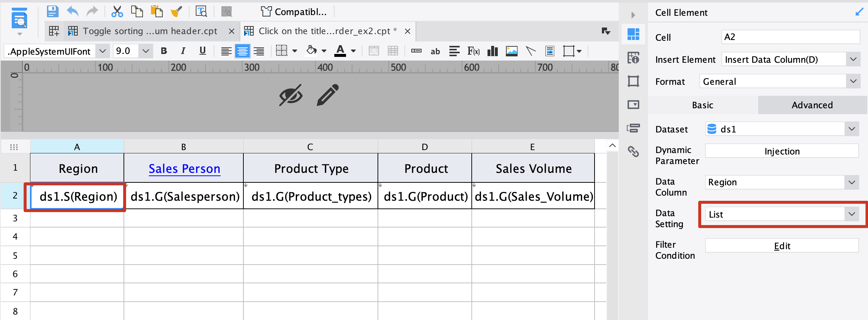Viewport: 868px width, 320px height.
Task: Select the Format Painter brush icon
Action: 176,11
